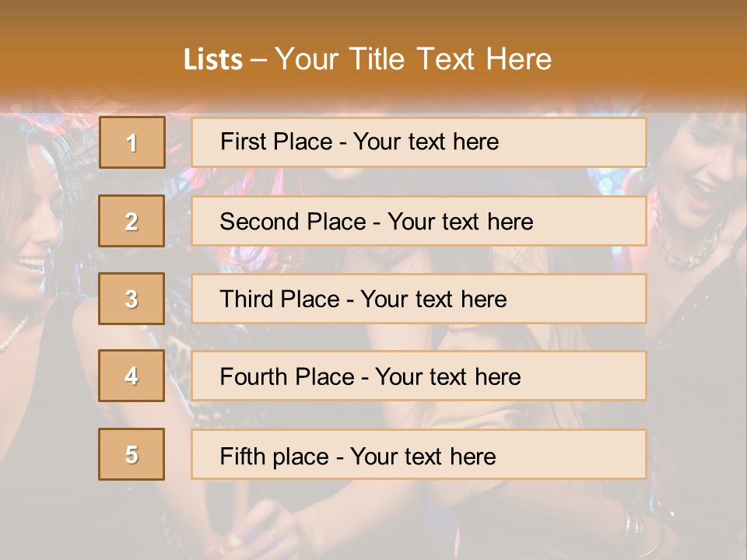747x560 pixels.
Task: Click the "Fourth Place - Your text here" box
Action: point(419,376)
